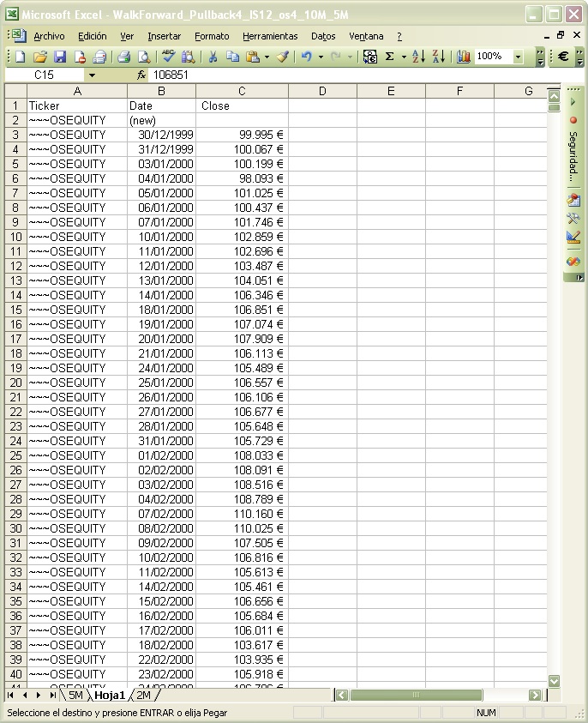Undo the last action
The image size is (588, 723).
point(307,57)
